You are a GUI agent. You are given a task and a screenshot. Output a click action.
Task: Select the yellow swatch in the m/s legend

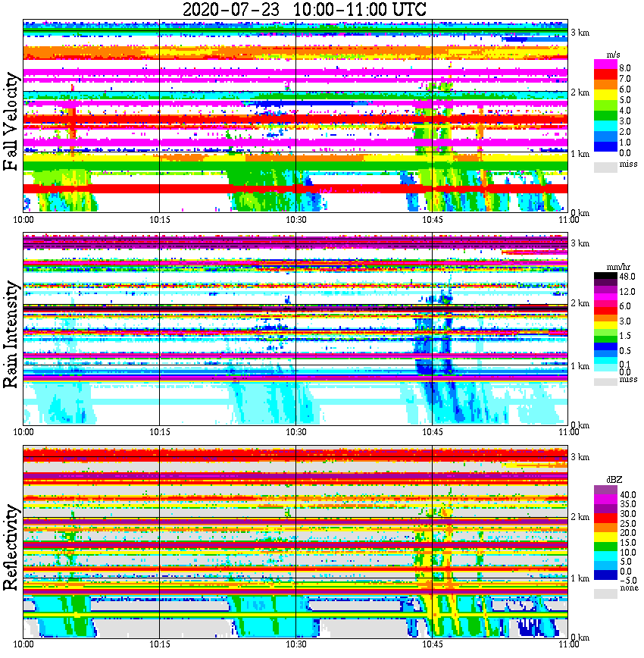coord(605,96)
